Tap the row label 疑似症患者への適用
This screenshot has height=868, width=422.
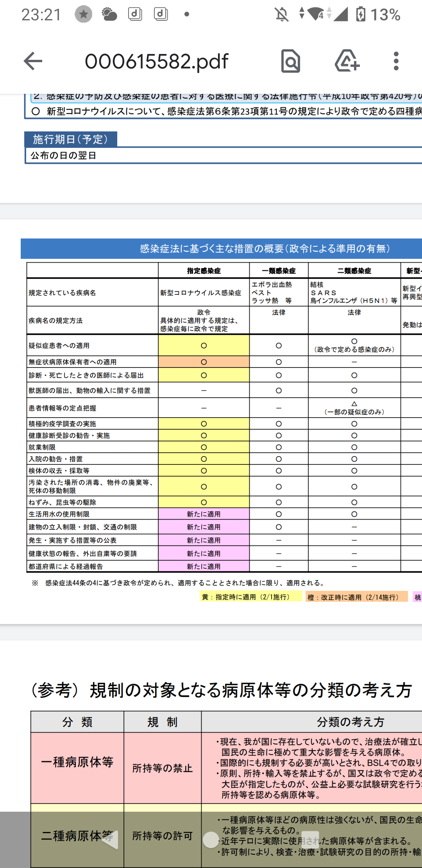click(59, 346)
